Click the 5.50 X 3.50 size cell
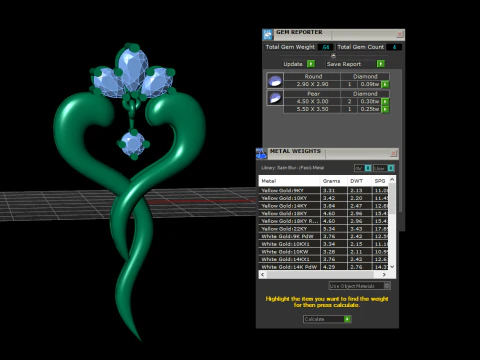This screenshot has width=480, height=360. (312, 109)
